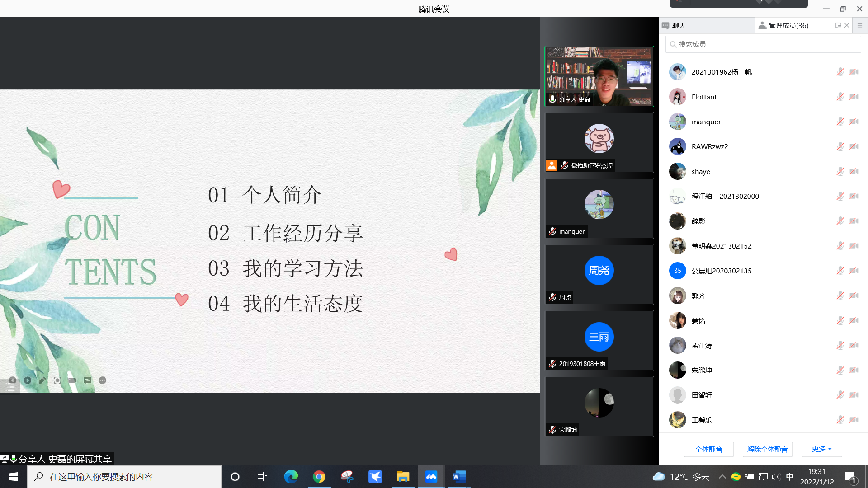Toggle microphone for member 郭齐

[840, 296]
